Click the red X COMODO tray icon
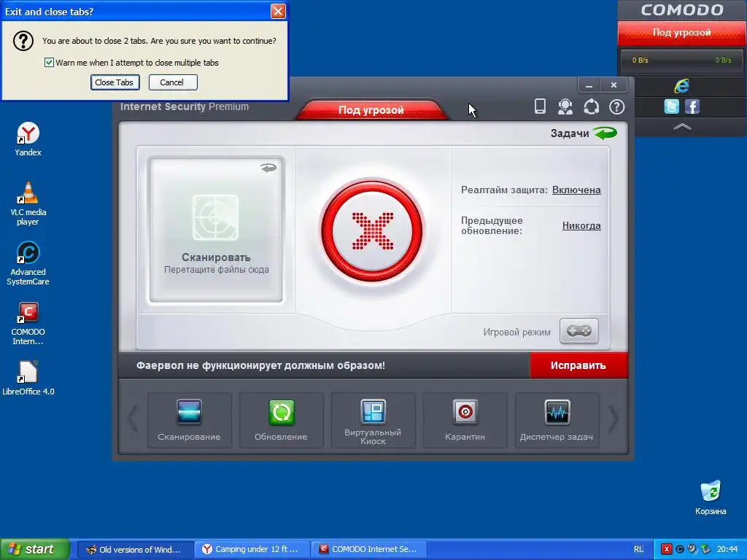 667,549
